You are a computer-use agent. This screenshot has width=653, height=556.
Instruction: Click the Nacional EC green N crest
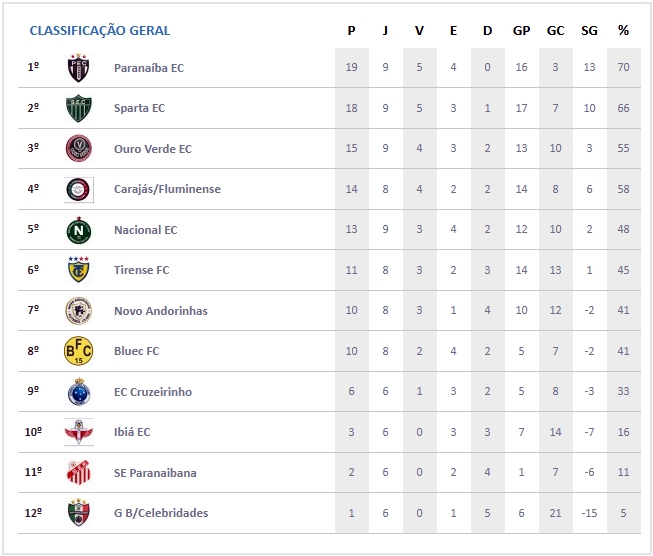tap(79, 230)
